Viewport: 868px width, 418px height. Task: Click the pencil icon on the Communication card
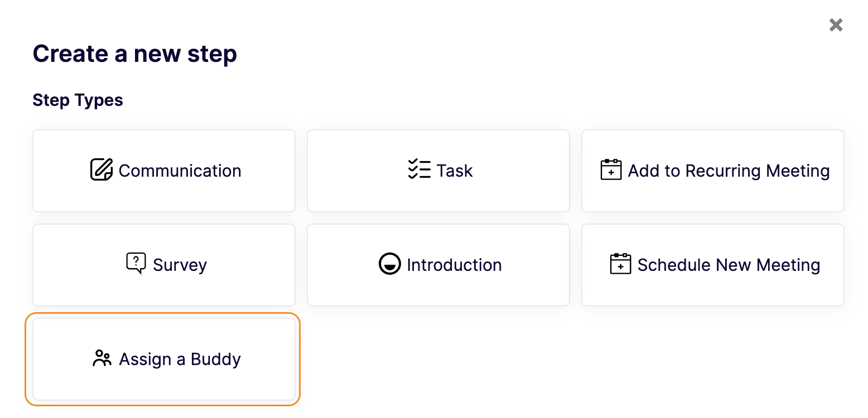tap(102, 171)
